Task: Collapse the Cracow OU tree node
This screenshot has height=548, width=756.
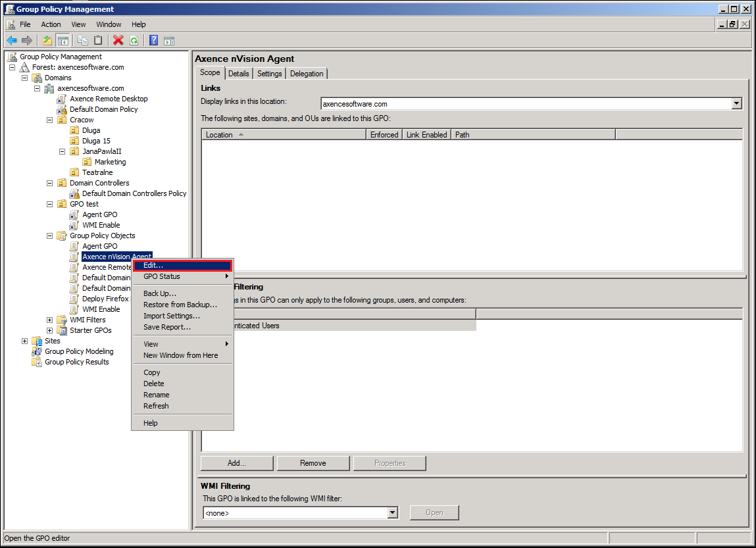Action: pos(50,120)
